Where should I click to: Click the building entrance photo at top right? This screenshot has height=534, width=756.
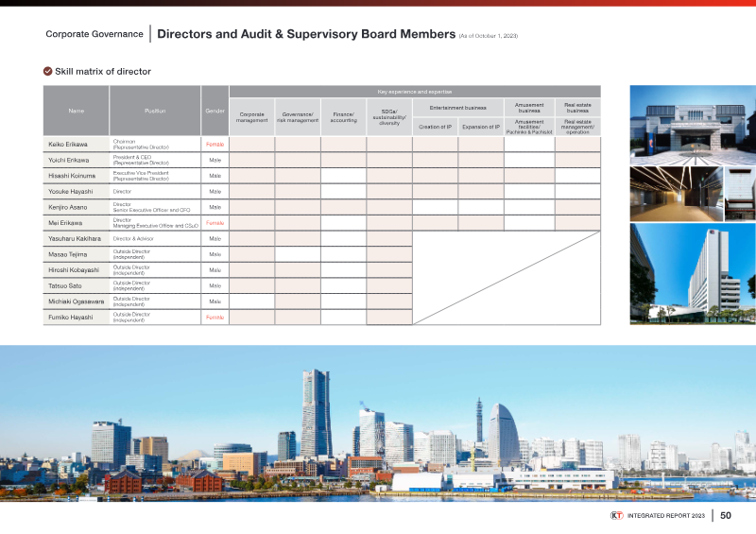693,126
